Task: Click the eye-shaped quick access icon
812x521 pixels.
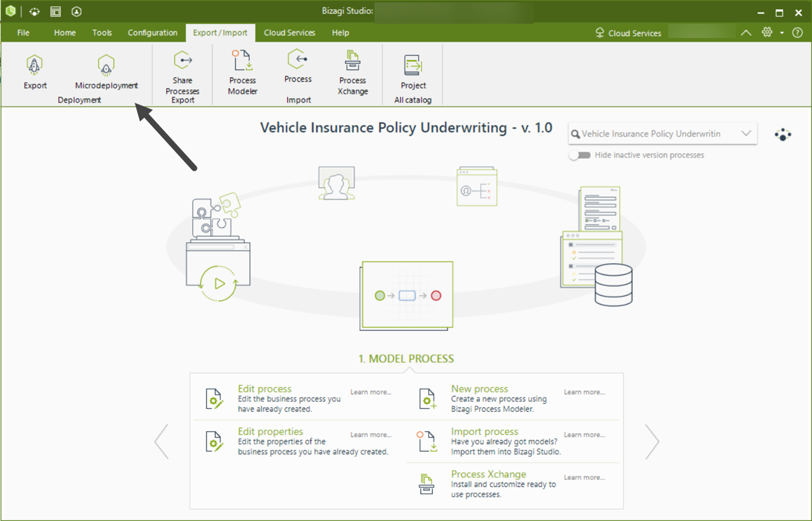Action: click(x=34, y=12)
